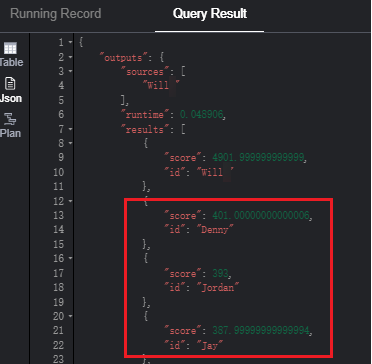Collapse the outputs node on line 2
The width and height of the screenshot is (372, 364).
point(70,57)
